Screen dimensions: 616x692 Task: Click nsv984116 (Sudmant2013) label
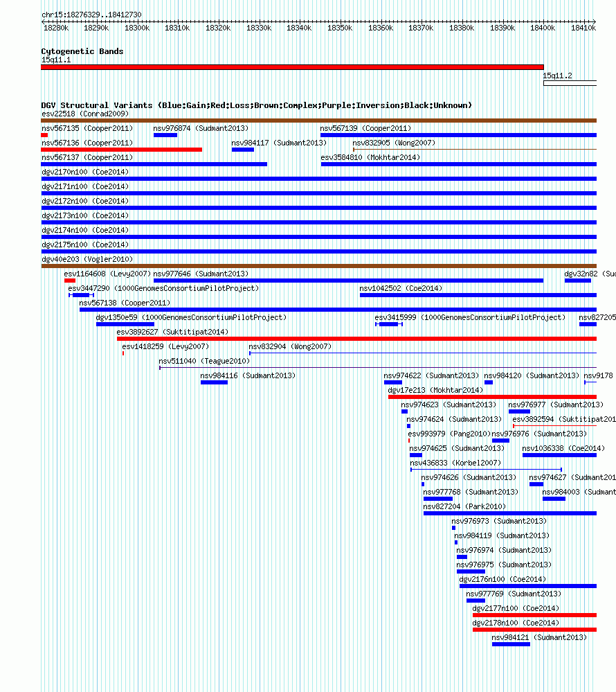coord(248,376)
